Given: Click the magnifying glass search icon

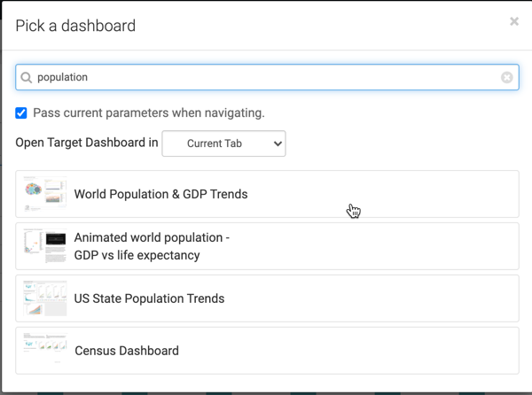Looking at the screenshot, I should click(27, 78).
